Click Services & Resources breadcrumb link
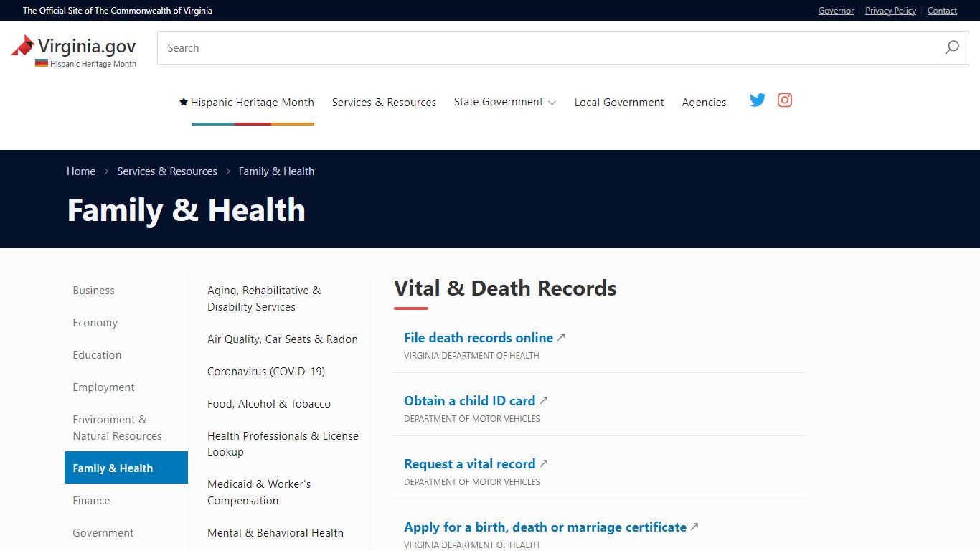 coord(167,171)
